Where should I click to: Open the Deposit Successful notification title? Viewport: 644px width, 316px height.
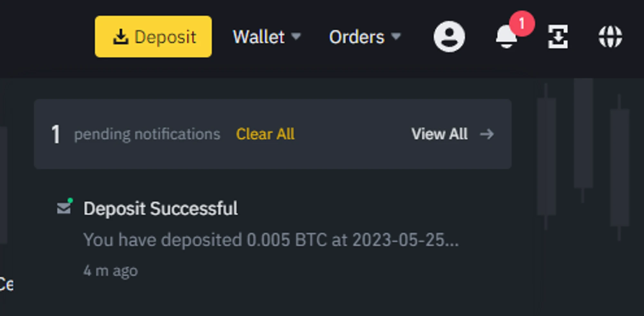click(160, 208)
